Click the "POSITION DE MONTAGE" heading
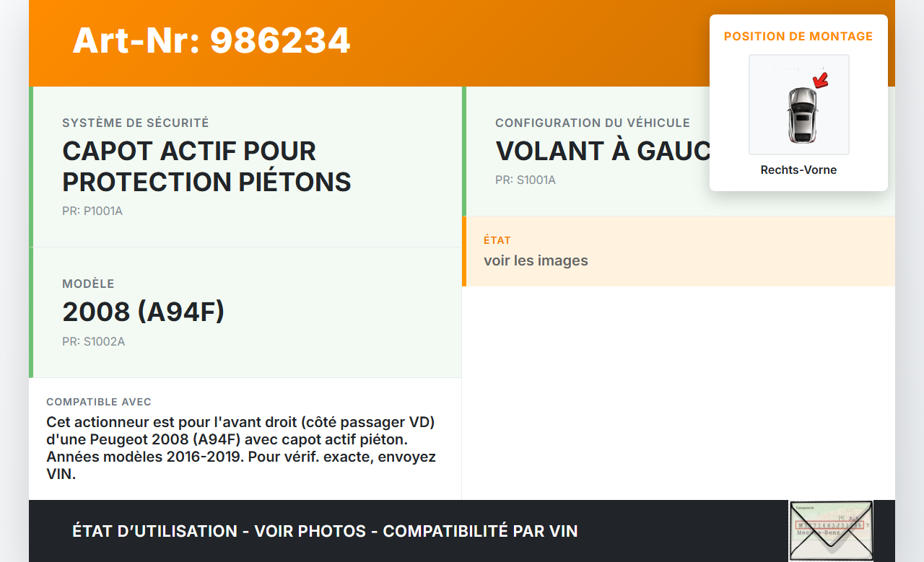The image size is (924, 562). [798, 36]
